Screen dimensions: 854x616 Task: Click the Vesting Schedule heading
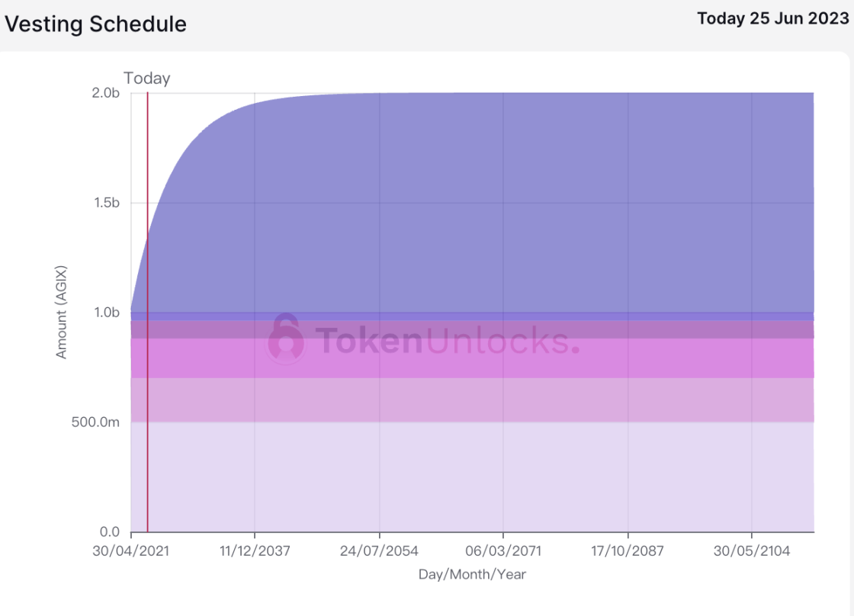[x=96, y=24]
